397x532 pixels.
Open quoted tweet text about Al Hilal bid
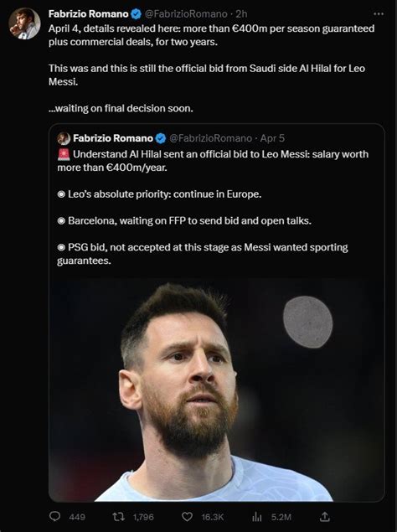click(x=213, y=161)
